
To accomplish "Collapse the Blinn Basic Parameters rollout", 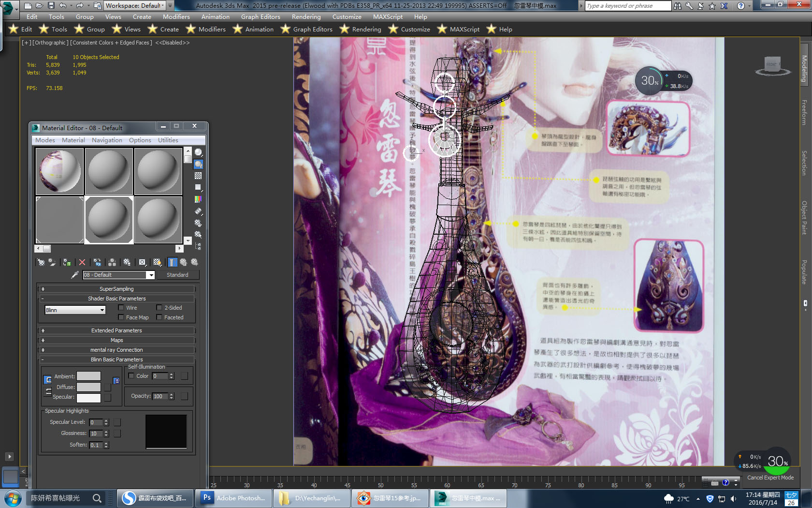I will tap(116, 359).
